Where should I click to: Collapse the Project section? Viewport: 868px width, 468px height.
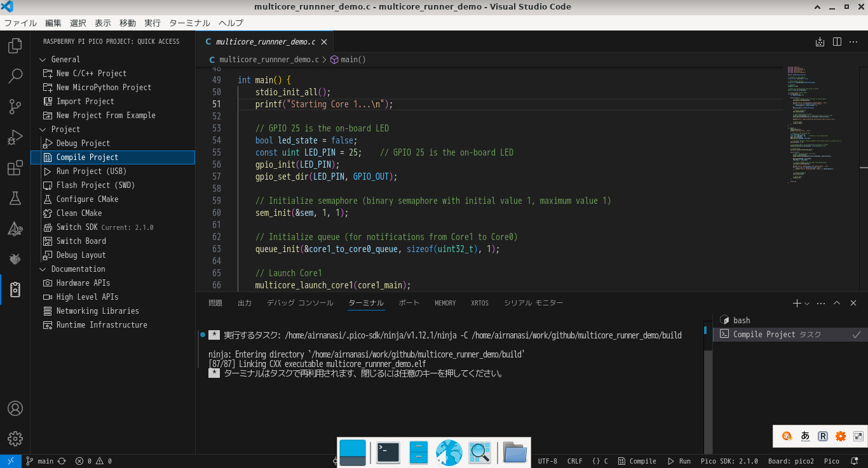(x=112, y=129)
